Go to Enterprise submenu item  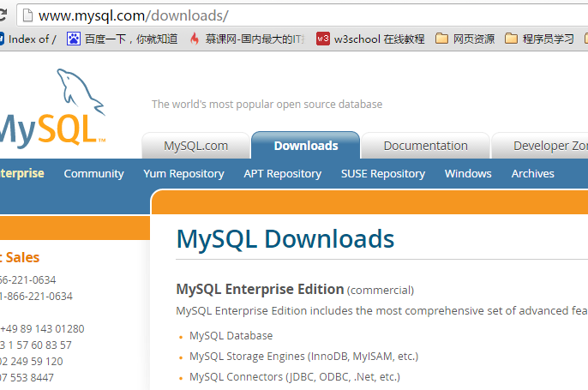click(21, 173)
